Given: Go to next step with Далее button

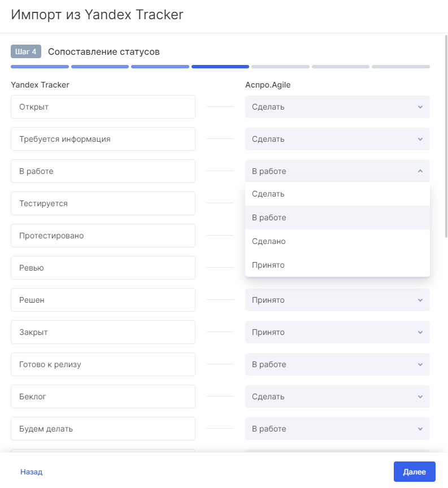Looking at the screenshot, I should tap(414, 472).
